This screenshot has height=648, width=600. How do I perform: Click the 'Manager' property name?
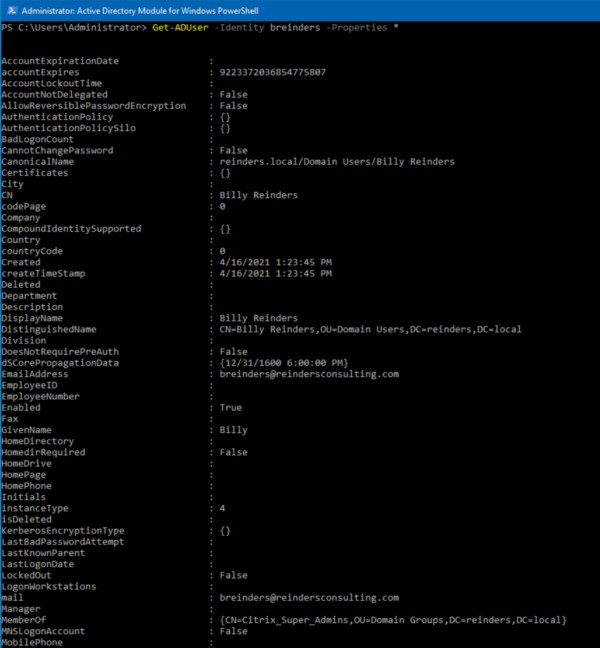[21, 609]
